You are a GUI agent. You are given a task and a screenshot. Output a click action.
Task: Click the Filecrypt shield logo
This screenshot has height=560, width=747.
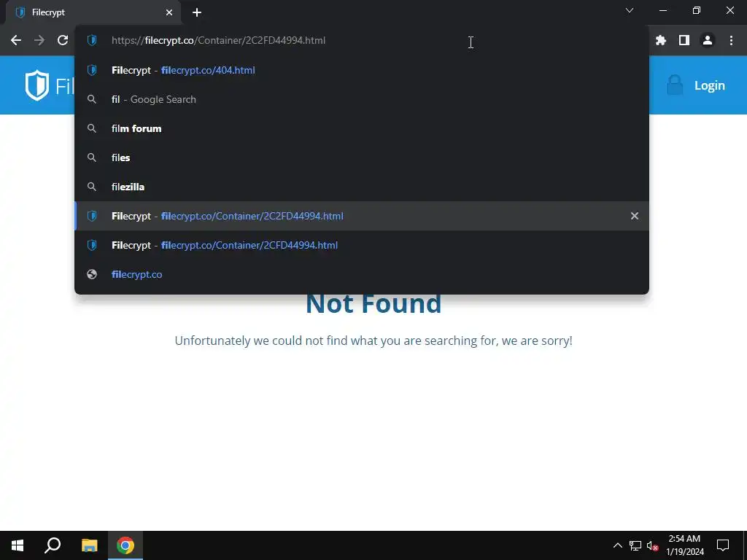click(37, 85)
